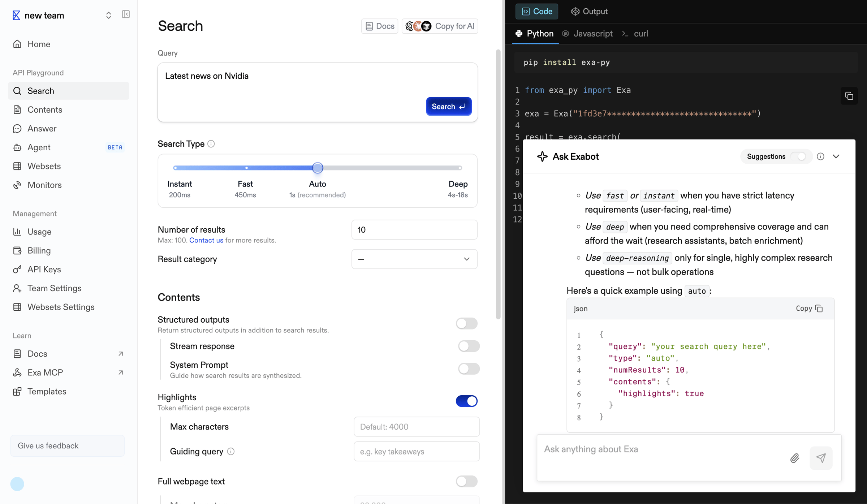Open the team switcher chevrons
This screenshot has width=867, height=504.
108,15
